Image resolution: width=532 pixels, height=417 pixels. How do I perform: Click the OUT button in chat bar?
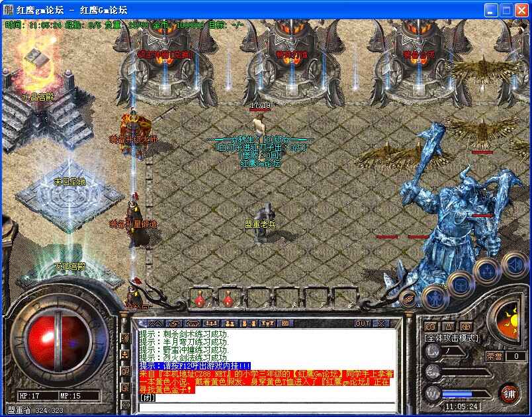point(362,324)
